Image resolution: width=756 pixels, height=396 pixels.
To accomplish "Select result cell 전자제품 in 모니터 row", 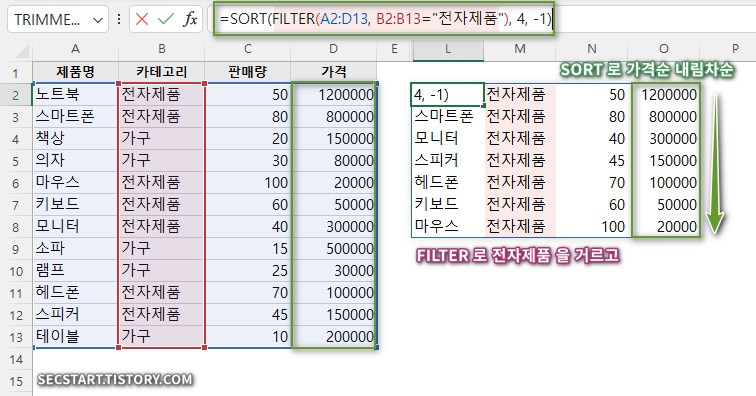I will 519,138.
